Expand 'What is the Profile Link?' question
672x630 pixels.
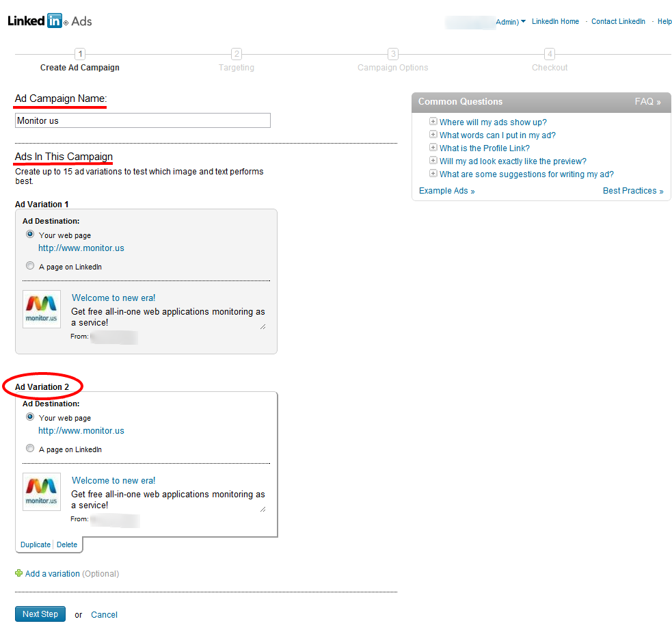click(433, 148)
